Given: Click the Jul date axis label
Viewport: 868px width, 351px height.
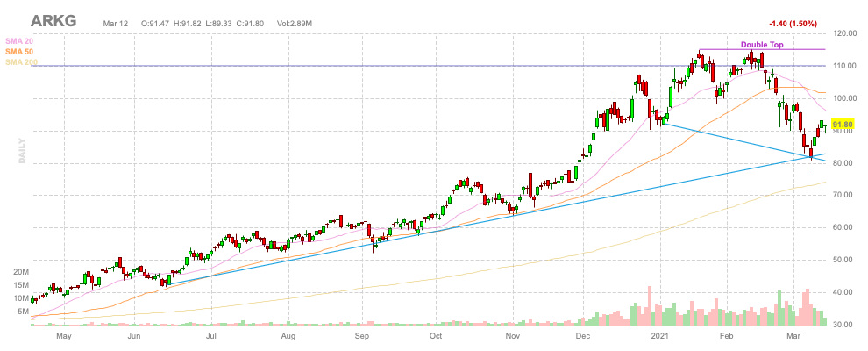Looking at the screenshot, I should [211, 336].
